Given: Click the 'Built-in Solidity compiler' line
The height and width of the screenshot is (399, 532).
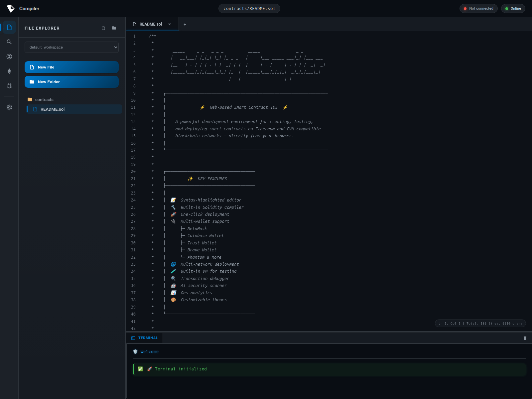Looking at the screenshot, I should 212,207.
